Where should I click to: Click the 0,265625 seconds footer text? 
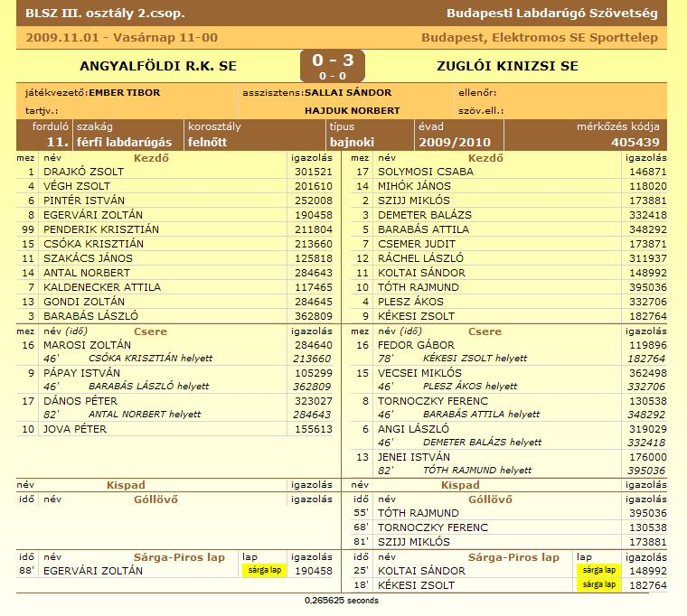tap(342, 601)
